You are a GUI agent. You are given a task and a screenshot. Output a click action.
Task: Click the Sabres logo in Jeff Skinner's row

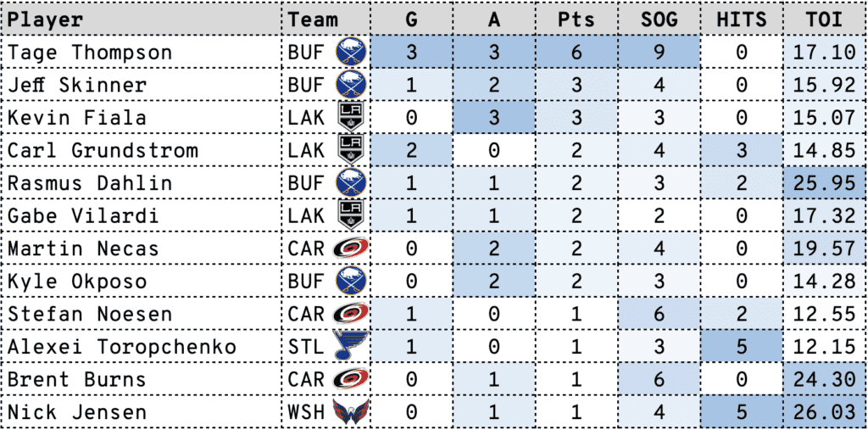(350, 85)
